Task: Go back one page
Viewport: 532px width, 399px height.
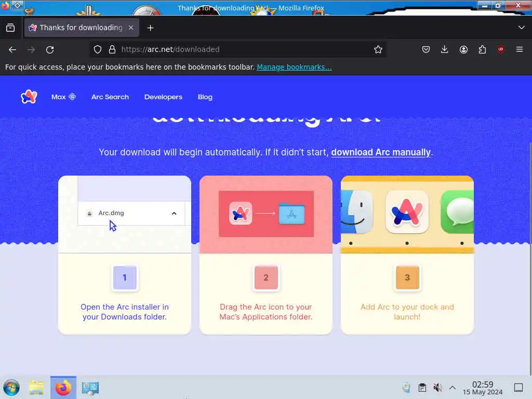Action: click(x=12, y=49)
